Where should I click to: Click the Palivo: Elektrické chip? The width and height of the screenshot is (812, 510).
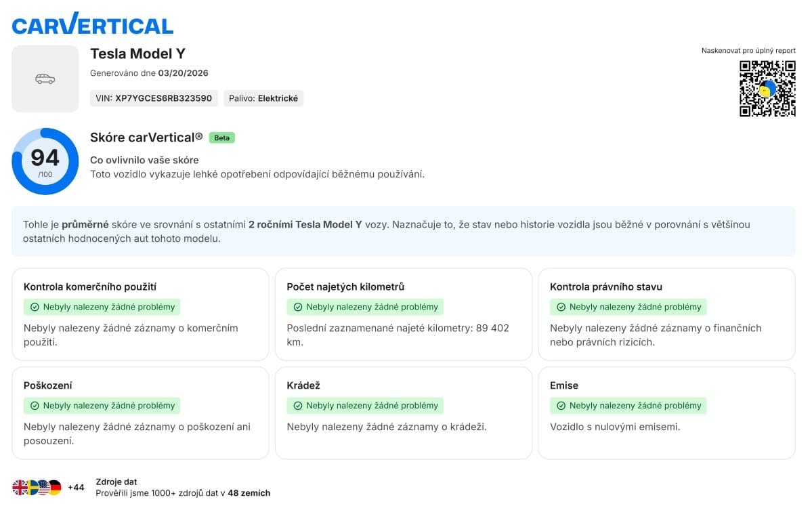click(263, 98)
